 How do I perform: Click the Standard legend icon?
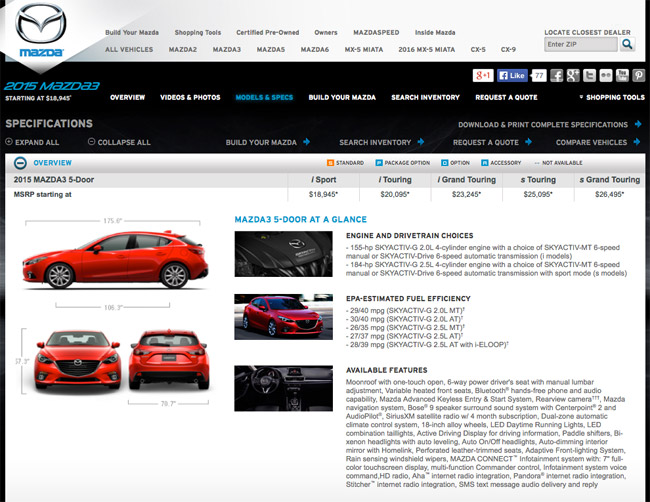[330, 163]
